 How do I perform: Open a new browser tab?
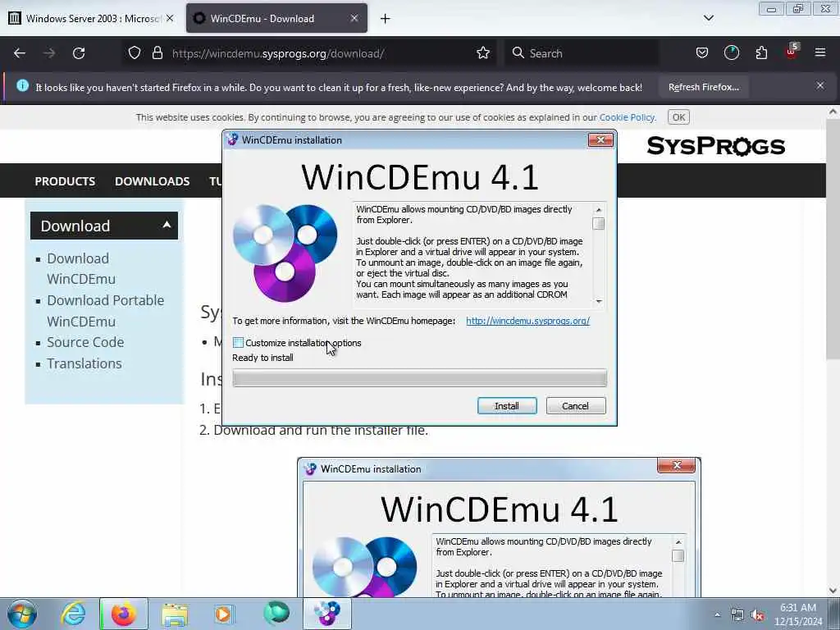click(x=386, y=19)
